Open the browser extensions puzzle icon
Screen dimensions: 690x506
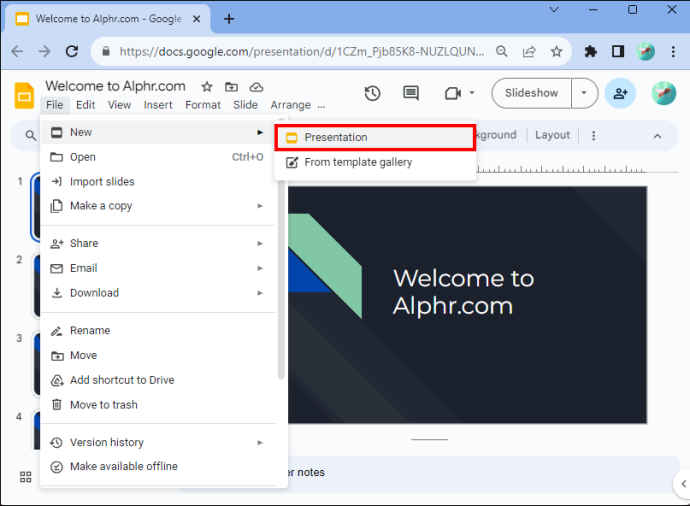[x=591, y=51]
